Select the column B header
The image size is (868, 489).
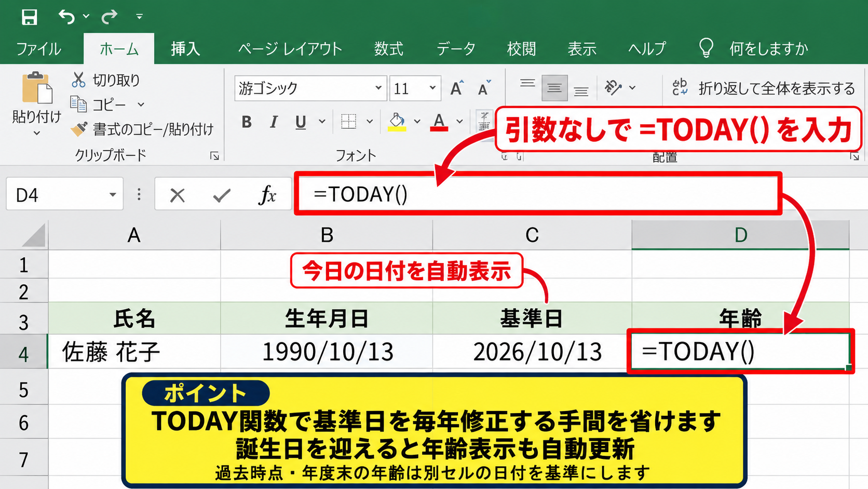coord(327,235)
